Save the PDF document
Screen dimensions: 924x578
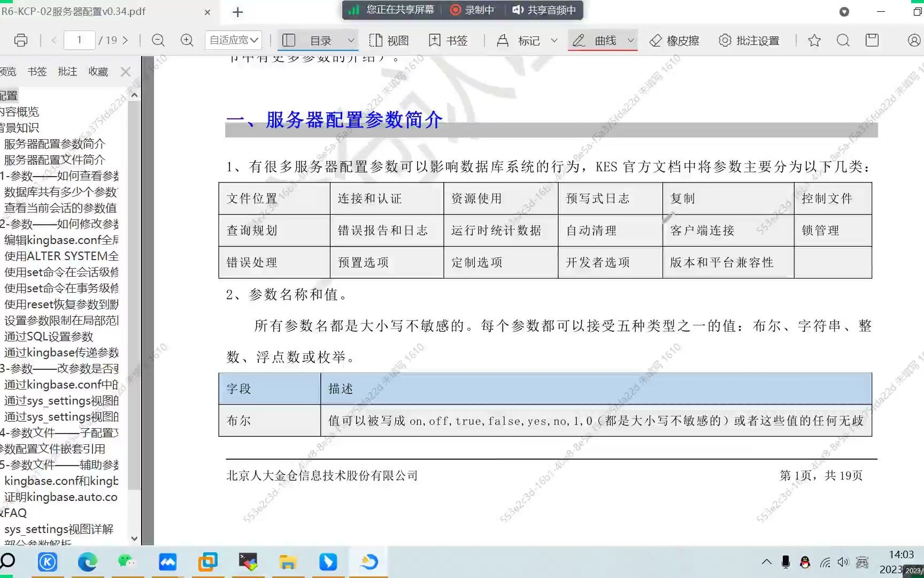pos(872,40)
